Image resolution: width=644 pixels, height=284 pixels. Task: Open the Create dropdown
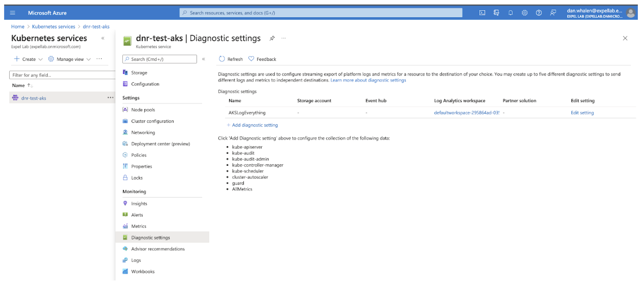point(28,59)
